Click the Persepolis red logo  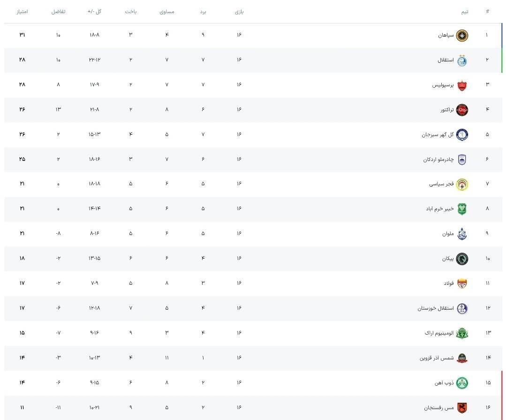point(462,85)
